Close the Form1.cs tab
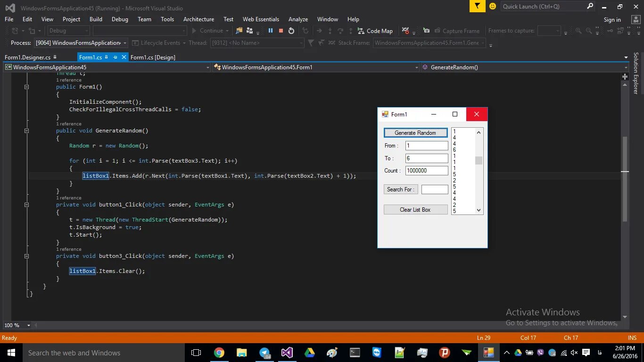The width and height of the screenshot is (644, 362). [124, 57]
